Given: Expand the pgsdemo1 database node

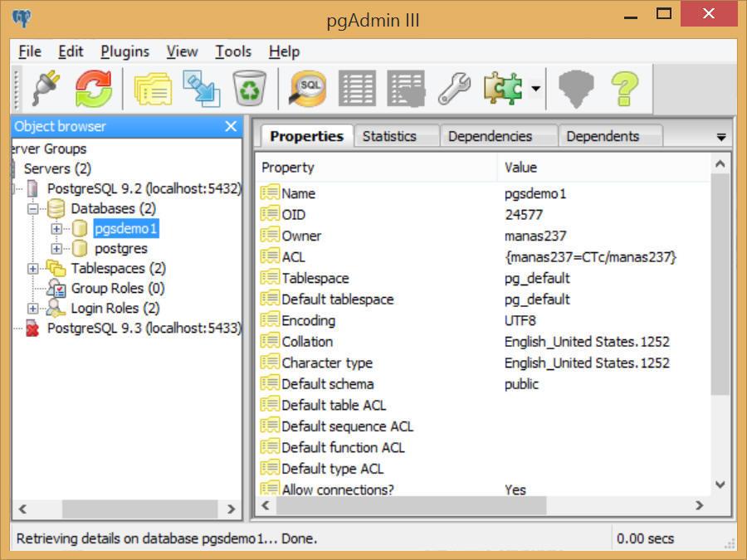Looking at the screenshot, I should tap(56, 229).
